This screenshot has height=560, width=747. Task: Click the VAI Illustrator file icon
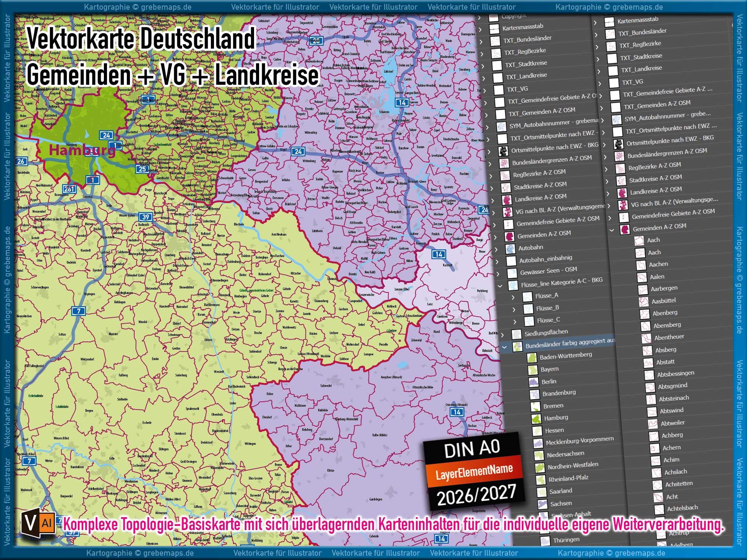click(x=38, y=523)
